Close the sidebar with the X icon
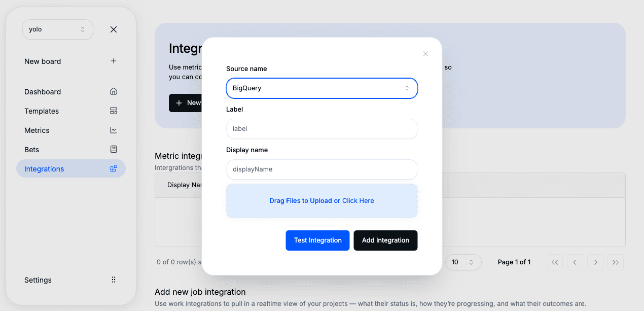This screenshot has height=311, width=644. click(114, 29)
